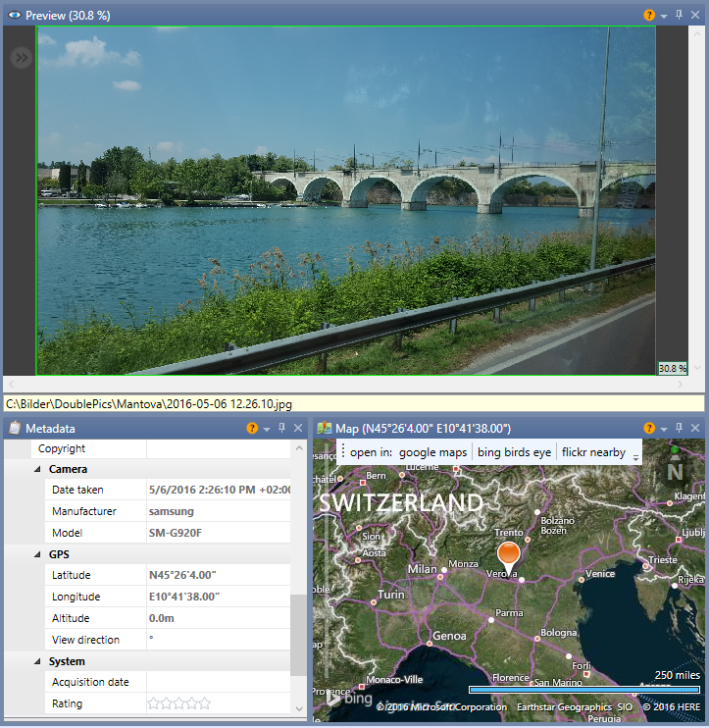Show flickr nearby photos
Viewport: 709px width, 728px height.
593,452
